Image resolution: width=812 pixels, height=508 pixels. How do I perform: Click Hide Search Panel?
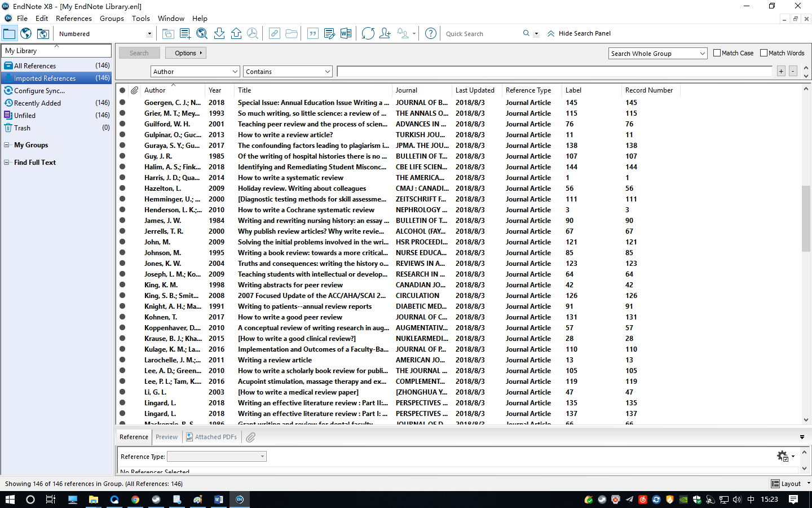(580, 33)
